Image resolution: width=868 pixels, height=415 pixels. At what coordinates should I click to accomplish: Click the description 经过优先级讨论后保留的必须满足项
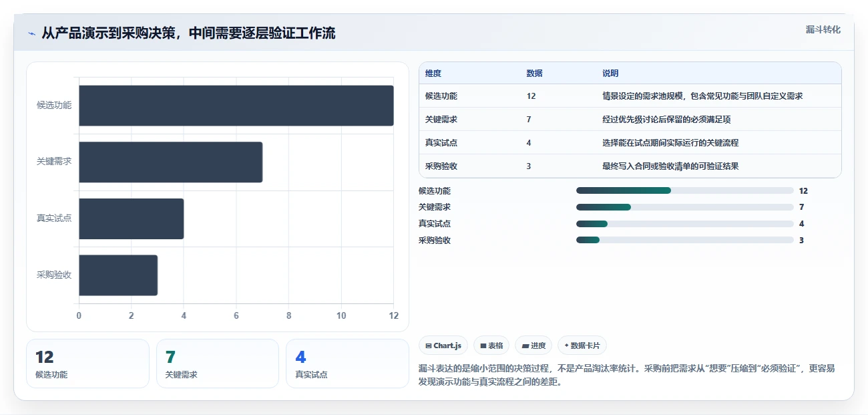pyautogui.click(x=666, y=120)
